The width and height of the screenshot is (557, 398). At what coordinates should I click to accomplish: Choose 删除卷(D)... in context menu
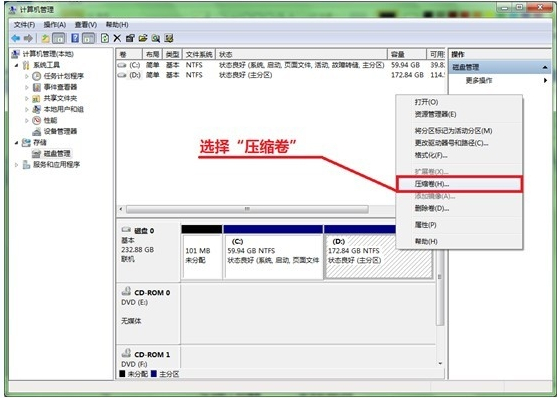459,209
